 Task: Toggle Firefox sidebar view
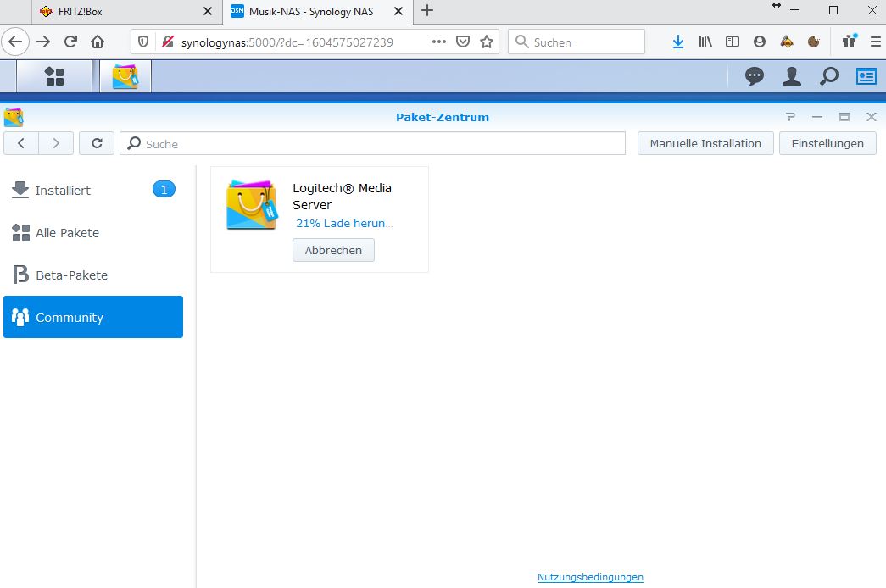(x=733, y=42)
